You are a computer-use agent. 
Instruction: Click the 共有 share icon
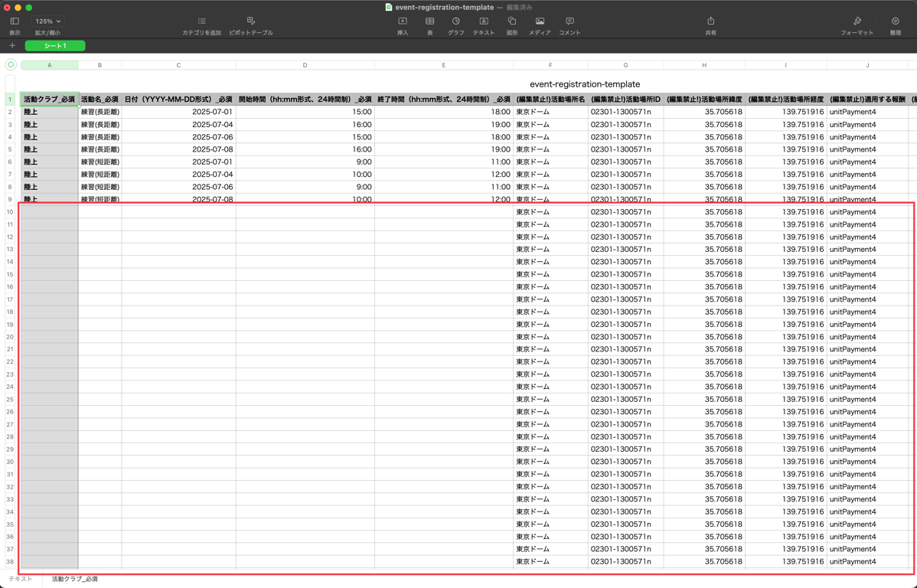(710, 21)
